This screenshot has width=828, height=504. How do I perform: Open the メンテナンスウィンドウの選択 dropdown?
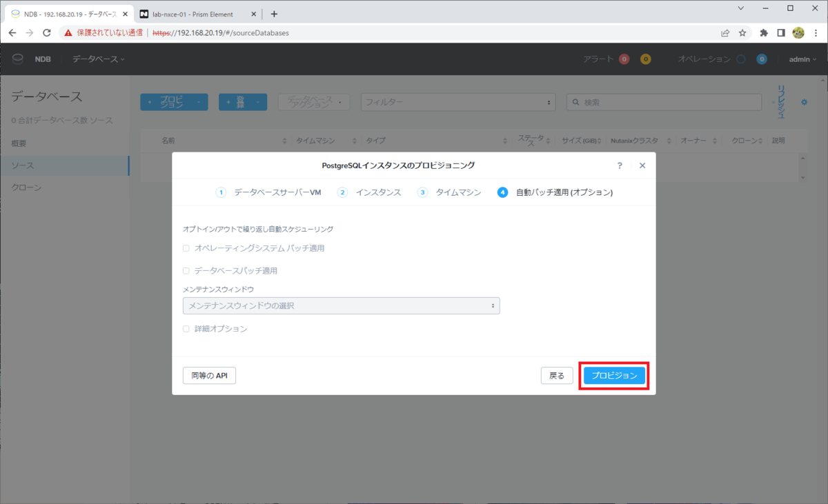[x=341, y=305]
